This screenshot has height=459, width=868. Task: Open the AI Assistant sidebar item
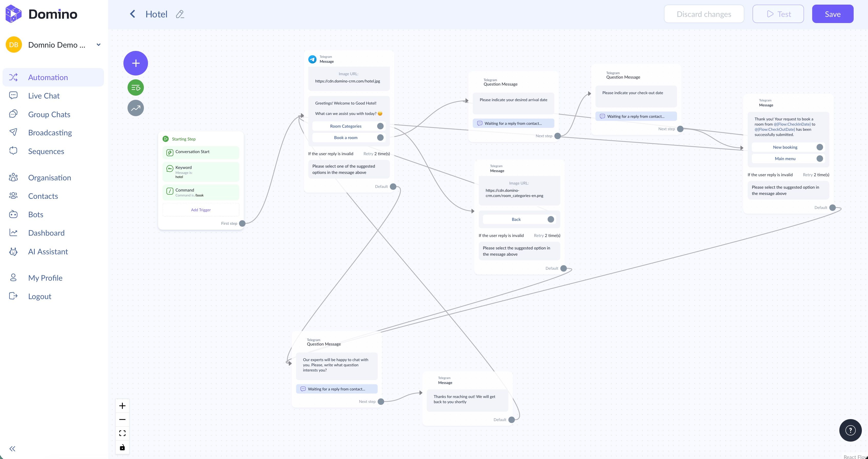tap(48, 252)
